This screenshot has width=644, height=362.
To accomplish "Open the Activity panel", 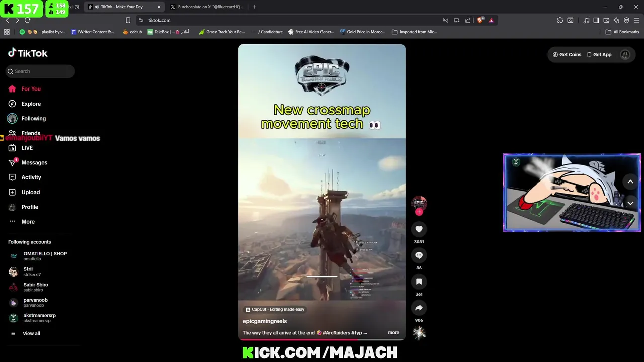I will point(25,177).
